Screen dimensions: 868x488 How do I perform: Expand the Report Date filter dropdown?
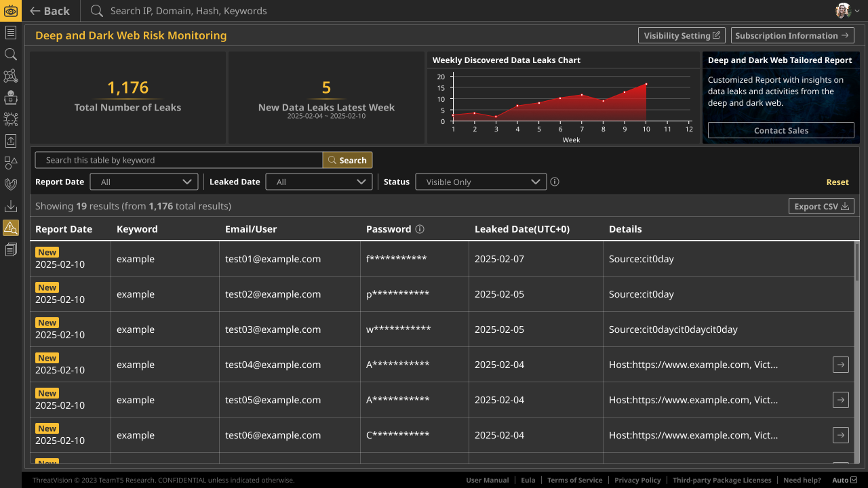pos(144,182)
